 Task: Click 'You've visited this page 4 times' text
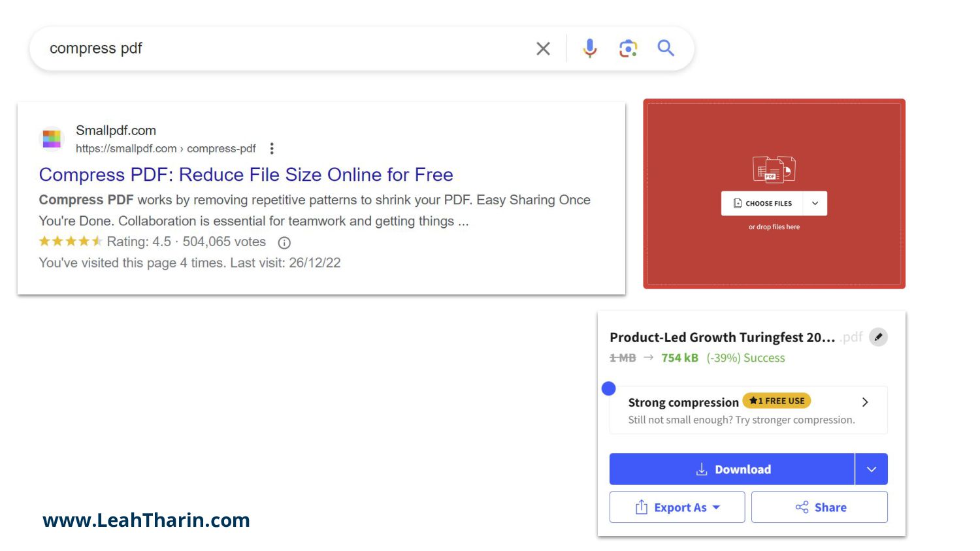coord(133,262)
